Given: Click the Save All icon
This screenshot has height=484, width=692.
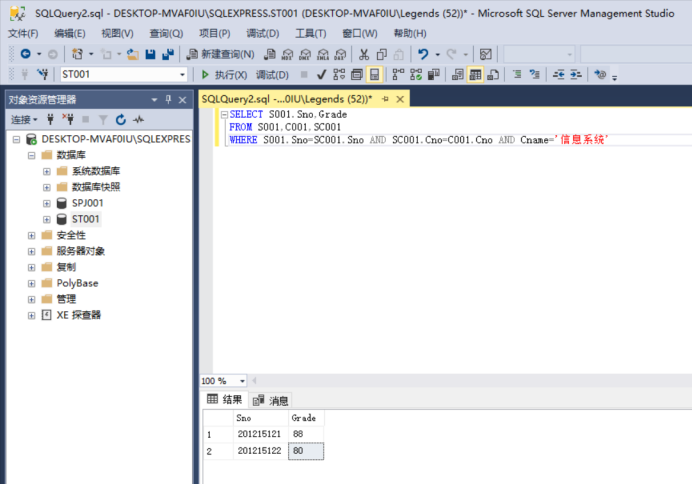Looking at the screenshot, I should click(x=168, y=54).
